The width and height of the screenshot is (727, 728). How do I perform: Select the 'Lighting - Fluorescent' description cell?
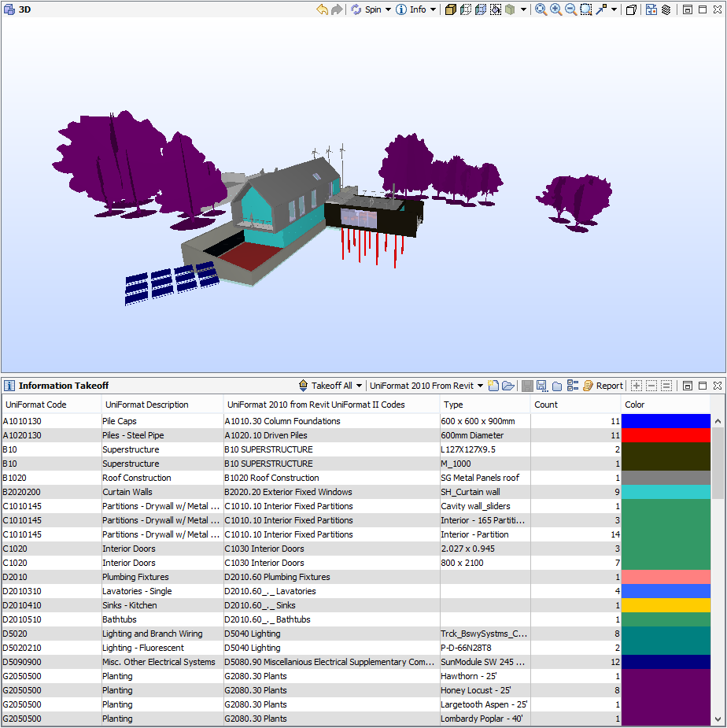click(x=162, y=648)
